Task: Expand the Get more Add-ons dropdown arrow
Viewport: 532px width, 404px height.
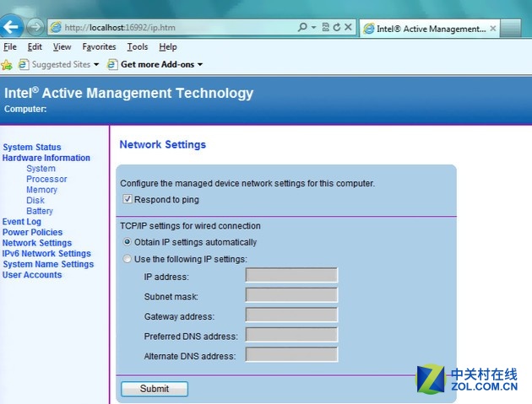Action: (200, 64)
